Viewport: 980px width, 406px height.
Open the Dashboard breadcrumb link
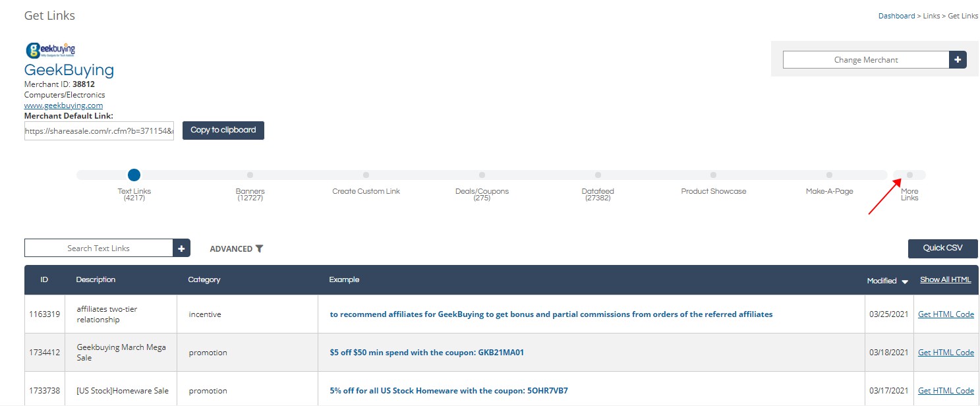tap(896, 16)
